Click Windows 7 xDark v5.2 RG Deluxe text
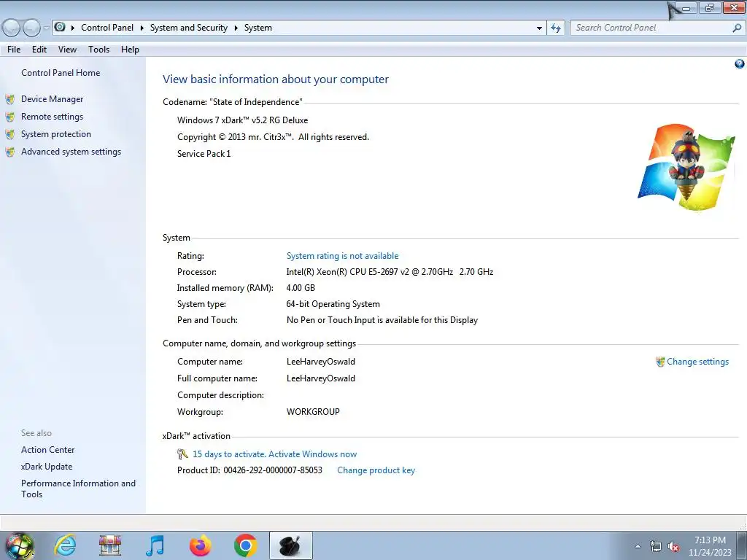Screen dimensions: 747x560 click(242, 120)
